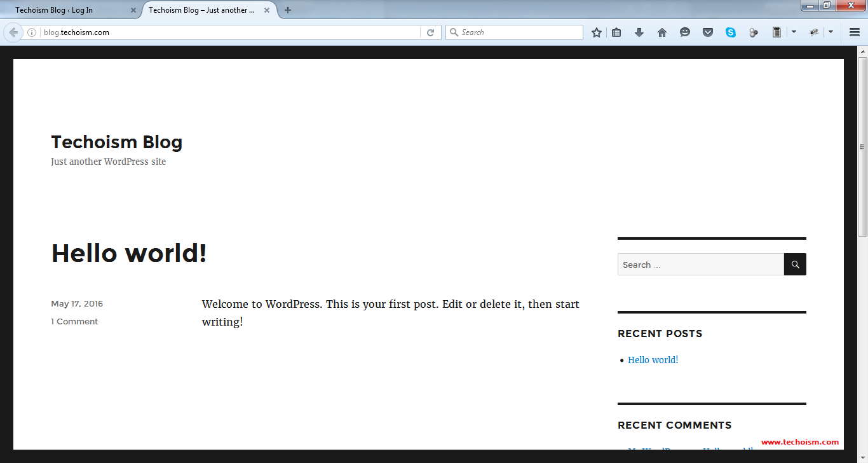Screen dimensions: 868x463
Task: Bookmark this page with the star icon
Action: pyautogui.click(x=597, y=32)
